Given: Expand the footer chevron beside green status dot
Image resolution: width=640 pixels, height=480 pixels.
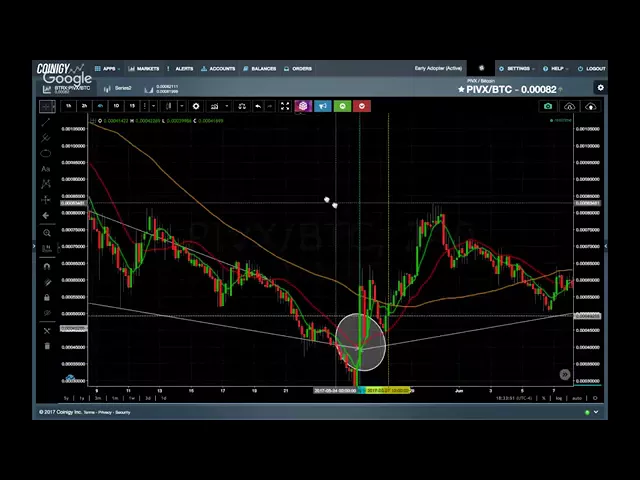Looking at the screenshot, I should pyautogui.click(x=596, y=412).
